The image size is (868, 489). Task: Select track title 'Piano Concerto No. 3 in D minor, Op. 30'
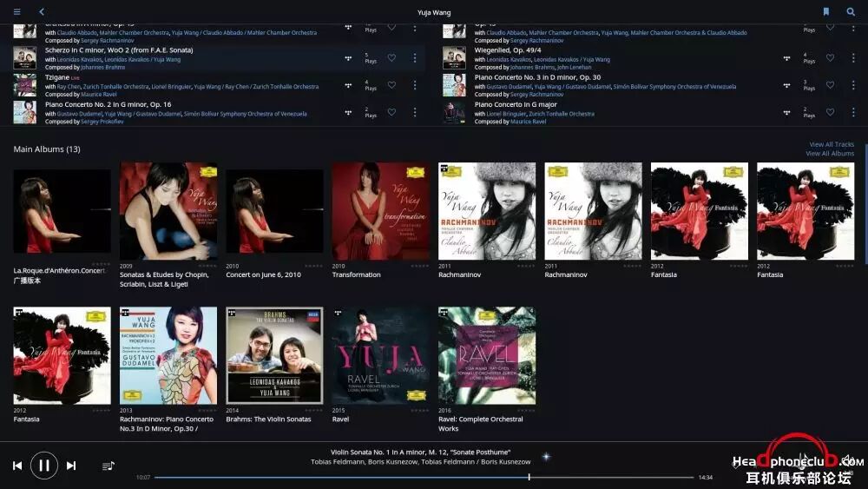pyautogui.click(x=537, y=77)
